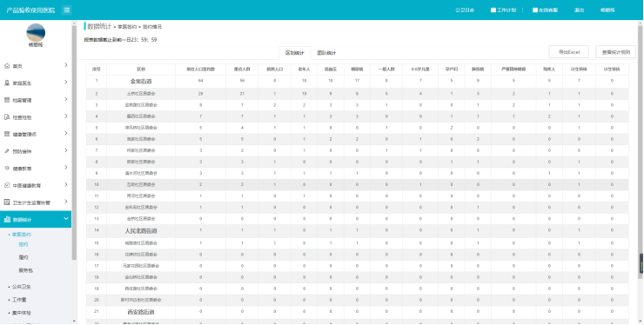Click the 序号 column header
644x325 pixels.
coord(97,70)
